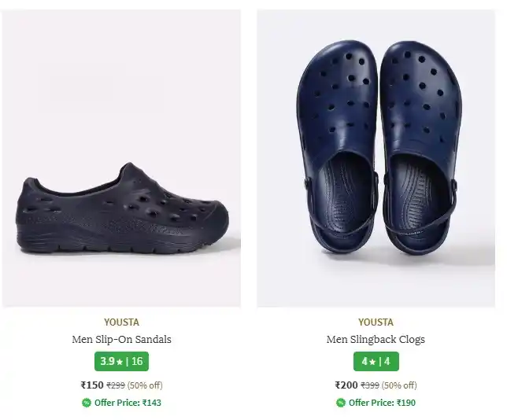Click the 3.9 rating badge with 16 reviews
The image size is (507, 420).
coord(121,362)
